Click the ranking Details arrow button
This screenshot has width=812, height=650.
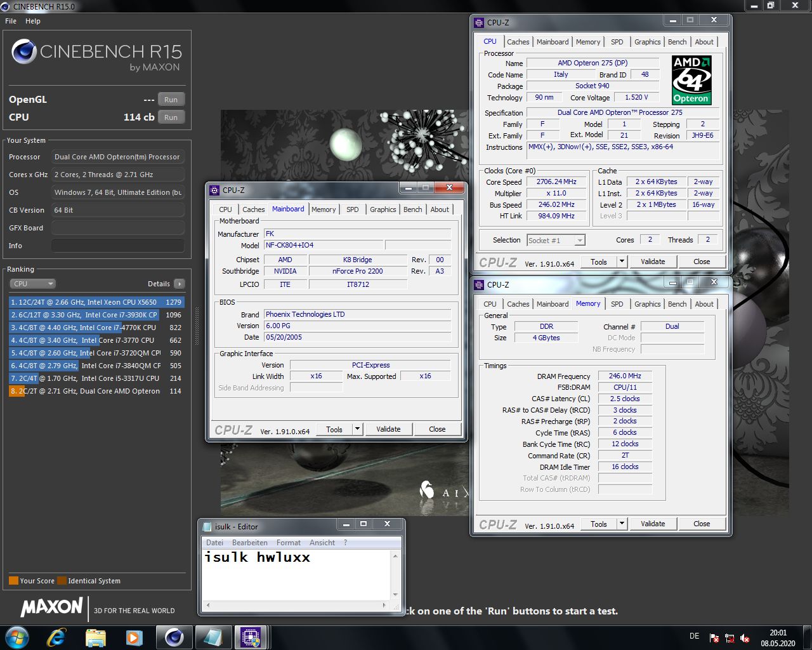pos(180,284)
